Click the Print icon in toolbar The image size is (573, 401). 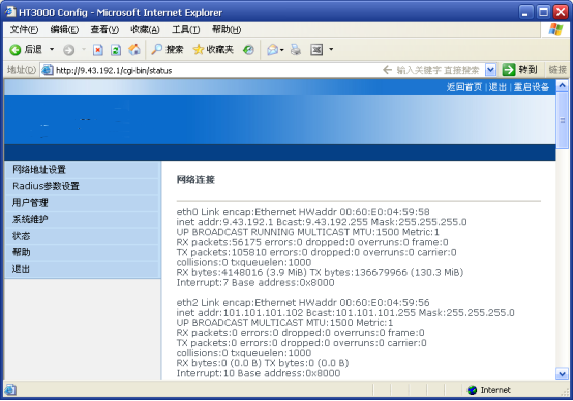[296, 49]
